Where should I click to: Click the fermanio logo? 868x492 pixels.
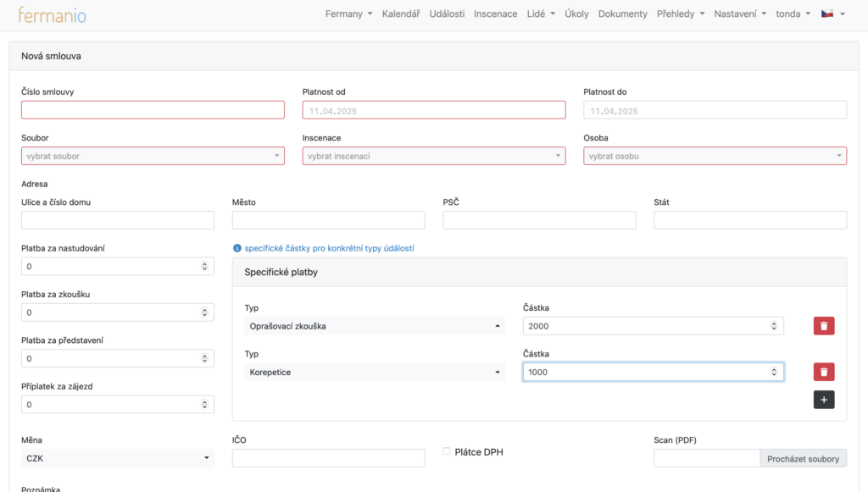(52, 14)
